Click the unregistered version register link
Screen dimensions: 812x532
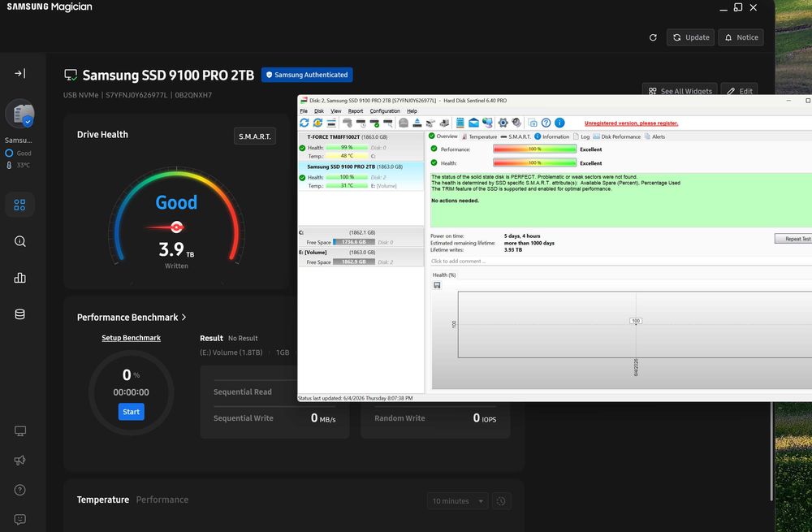[631, 123]
